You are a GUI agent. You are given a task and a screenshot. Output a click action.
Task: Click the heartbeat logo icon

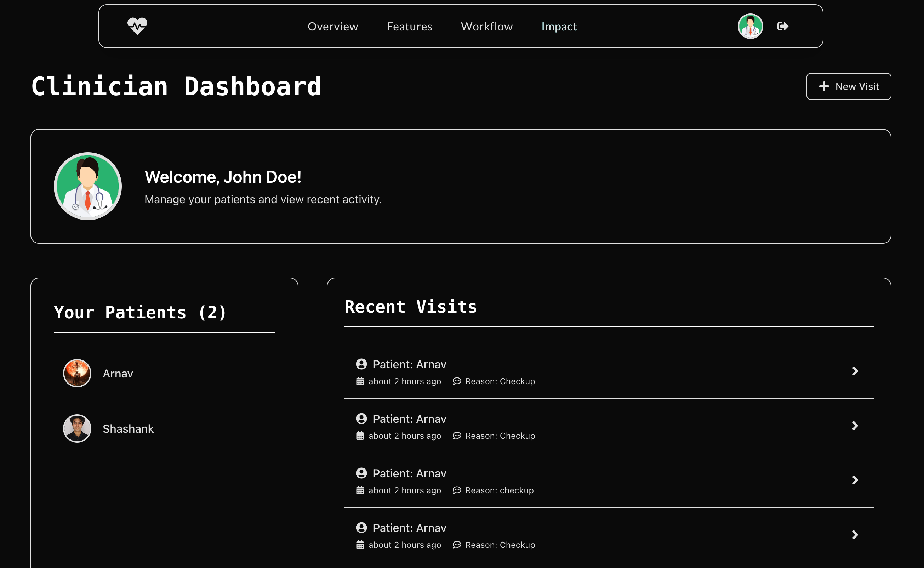(x=137, y=26)
